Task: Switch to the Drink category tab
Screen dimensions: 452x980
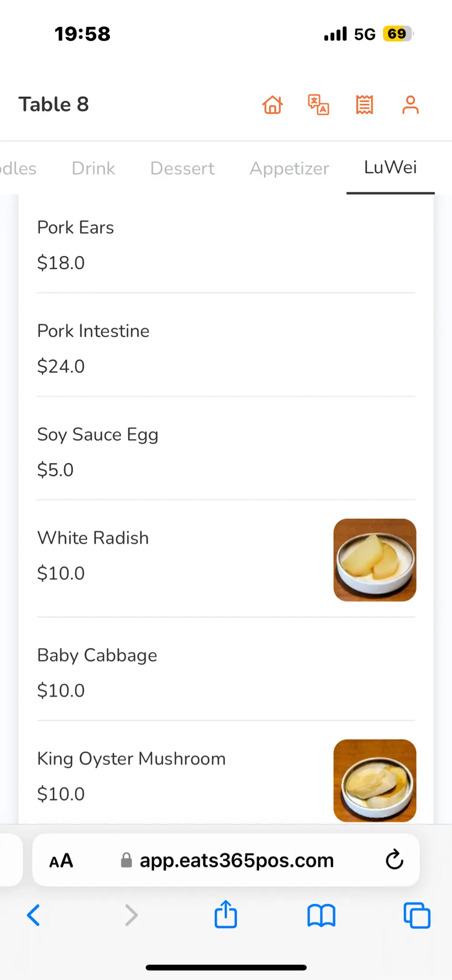Action: coord(93,168)
